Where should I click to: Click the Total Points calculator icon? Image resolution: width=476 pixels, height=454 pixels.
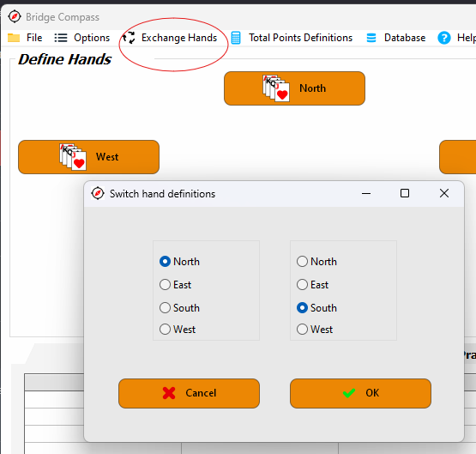[236, 38]
